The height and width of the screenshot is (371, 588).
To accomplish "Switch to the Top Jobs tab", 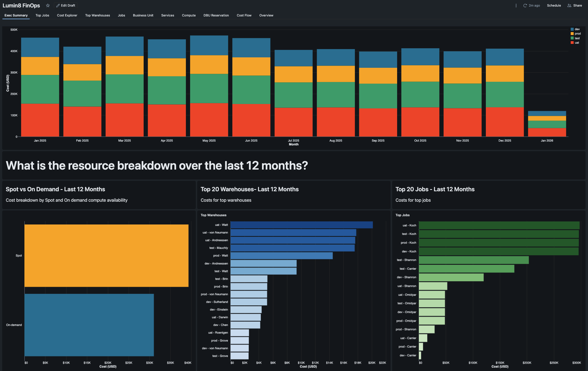I will [x=42, y=15].
